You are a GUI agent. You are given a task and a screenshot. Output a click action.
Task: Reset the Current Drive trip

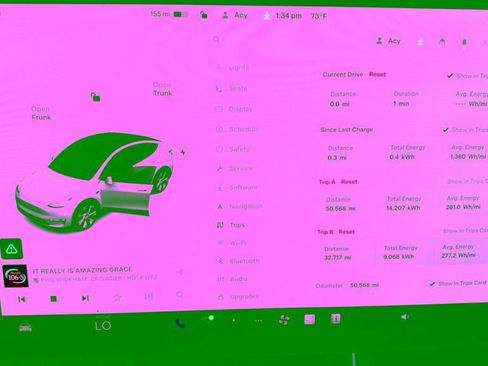click(377, 74)
